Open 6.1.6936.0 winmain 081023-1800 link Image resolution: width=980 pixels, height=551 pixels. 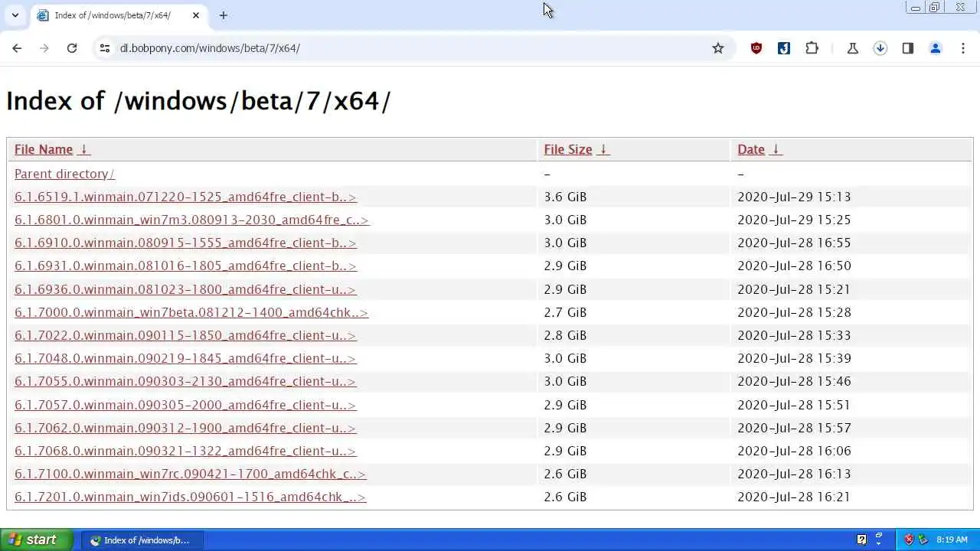[185, 289]
